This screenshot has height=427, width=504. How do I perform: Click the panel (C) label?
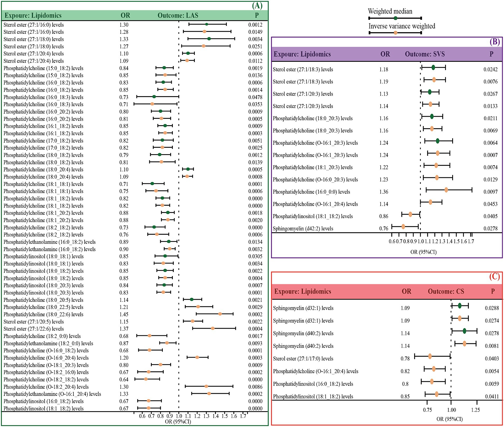pyautogui.click(x=494, y=276)
